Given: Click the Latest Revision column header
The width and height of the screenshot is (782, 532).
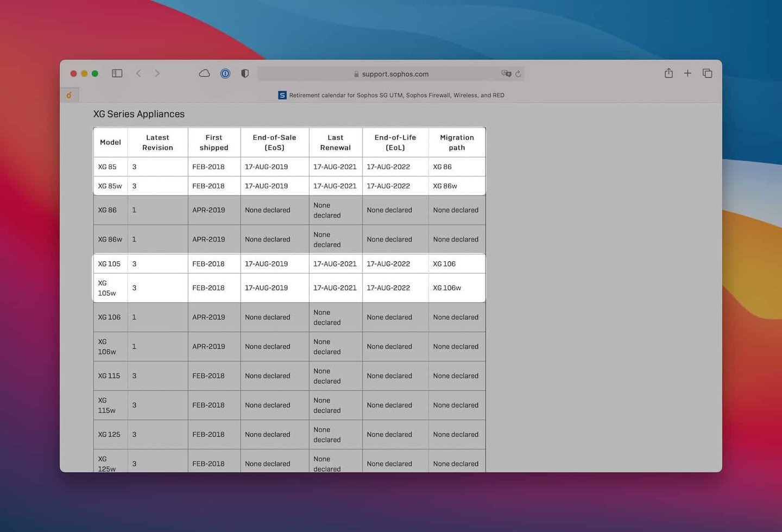Looking at the screenshot, I should 157,142.
